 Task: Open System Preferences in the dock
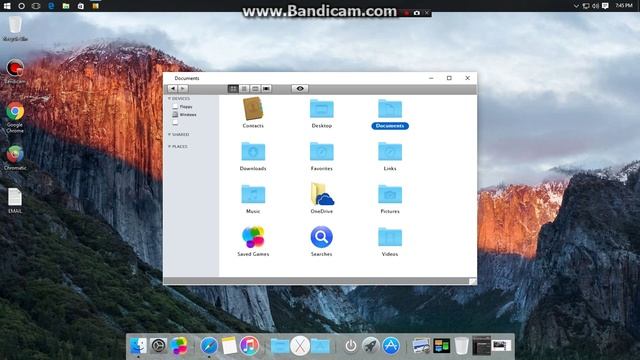pyautogui.click(x=158, y=346)
